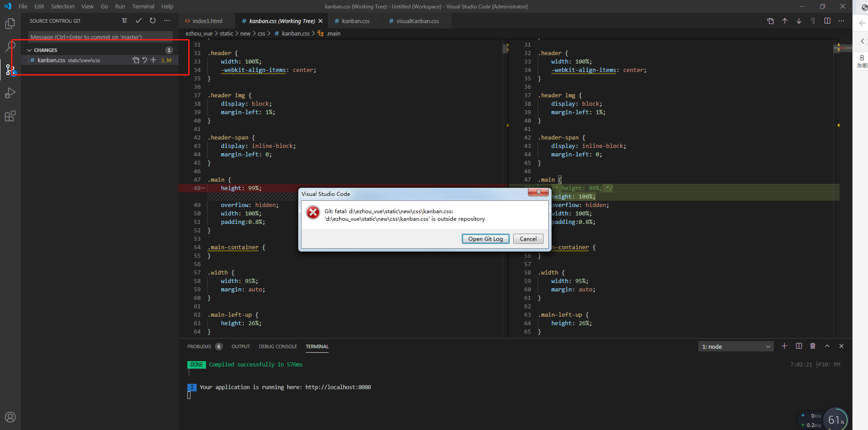Screen dimensions: 868x430
Task: Open the Edit menu
Action: point(39,6)
